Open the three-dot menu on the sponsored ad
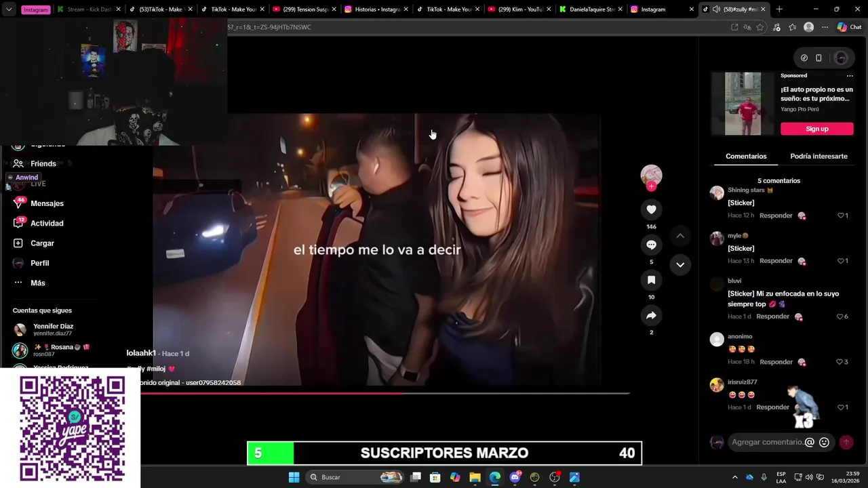This screenshot has width=868, height=488. [850, 76]
